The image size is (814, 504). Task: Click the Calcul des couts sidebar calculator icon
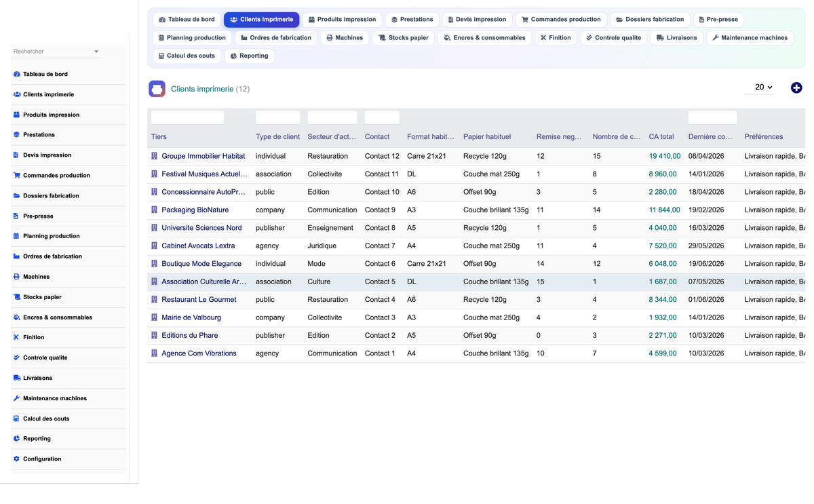point(17,419)
